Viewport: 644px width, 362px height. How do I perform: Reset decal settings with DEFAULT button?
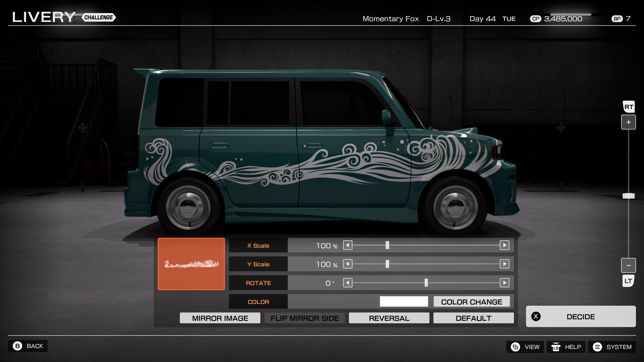click(x=473, y=318)
